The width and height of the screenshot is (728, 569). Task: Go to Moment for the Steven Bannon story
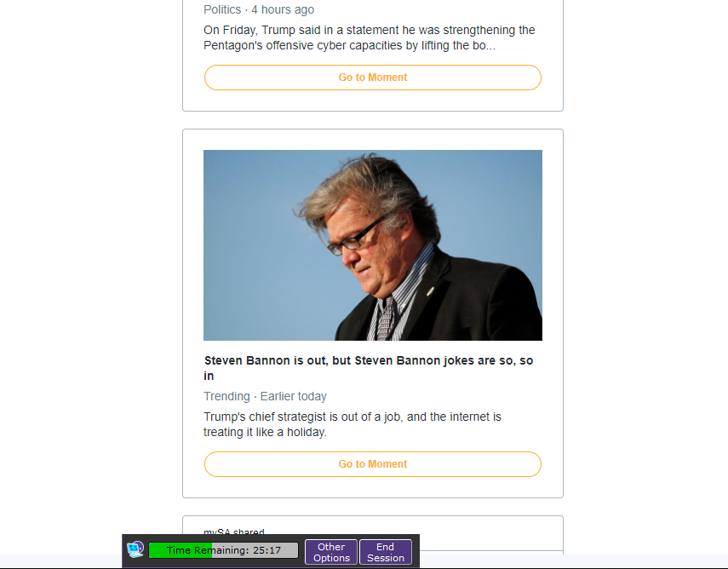pyautogui.click(x=373, y=464)
